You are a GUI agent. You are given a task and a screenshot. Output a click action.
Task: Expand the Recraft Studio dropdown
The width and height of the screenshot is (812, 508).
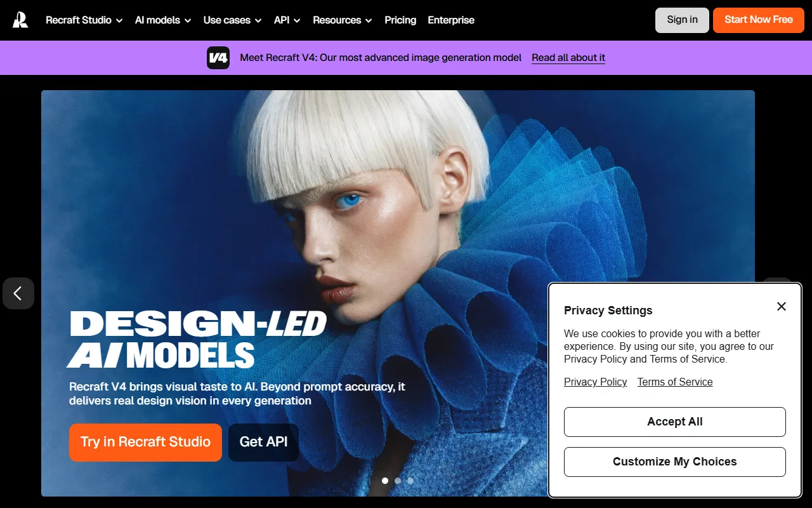tap(84, 20)
